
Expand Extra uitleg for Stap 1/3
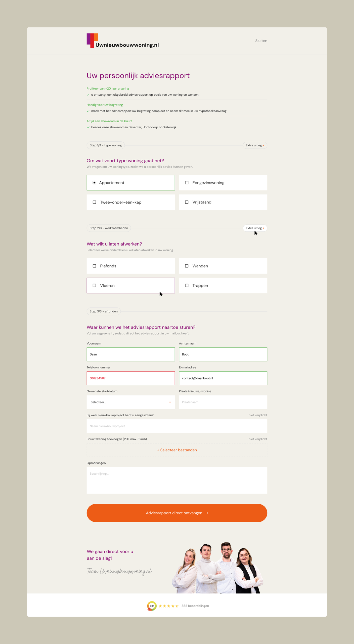point(255,145)
